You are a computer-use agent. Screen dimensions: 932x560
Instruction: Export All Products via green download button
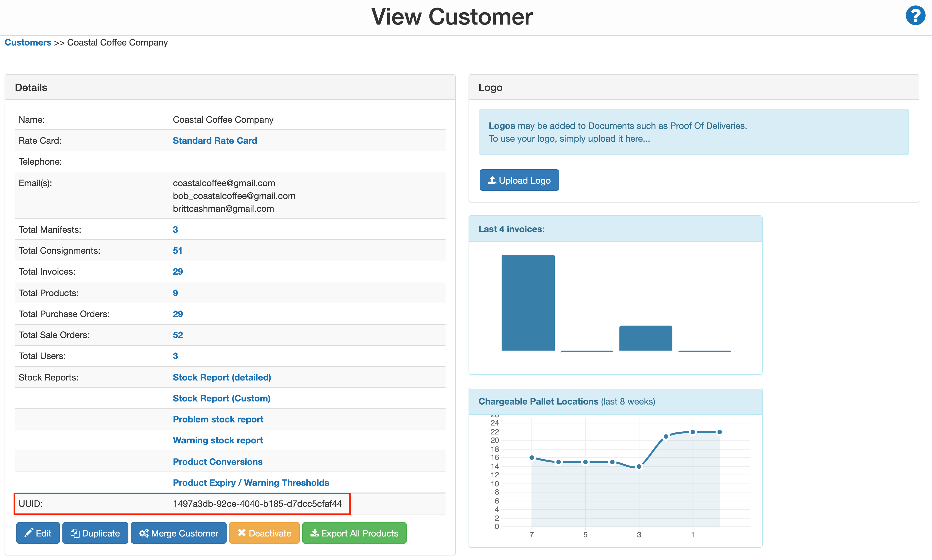(354, 533)
